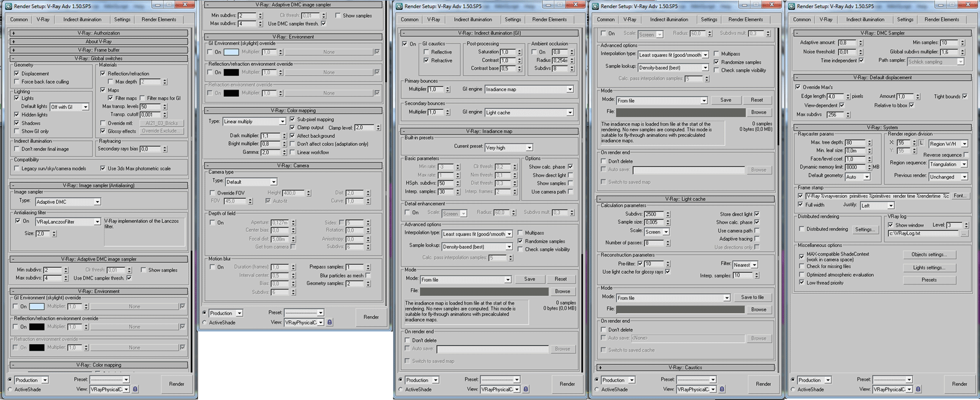Click GI Environment skylight color swatch in Global switches window
The height and width of the screenshot is (400, 980).
pos(37,307)
